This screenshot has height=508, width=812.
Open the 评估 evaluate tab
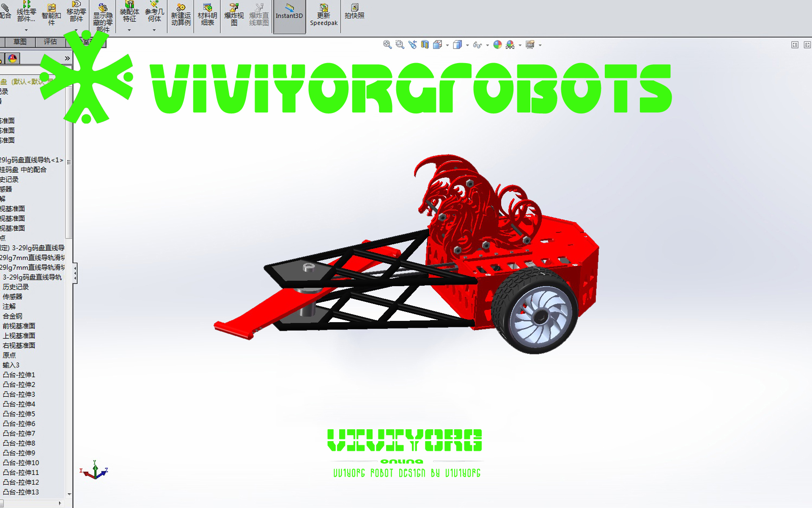tap(50, 41)
